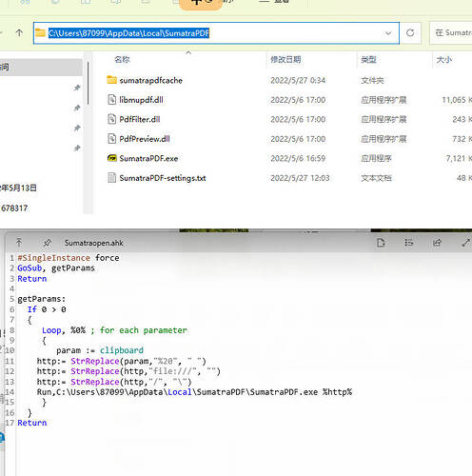Click the final Return on line 17
Image resolution: width=472 pixels, height=476 pixels.
[32, 423]
